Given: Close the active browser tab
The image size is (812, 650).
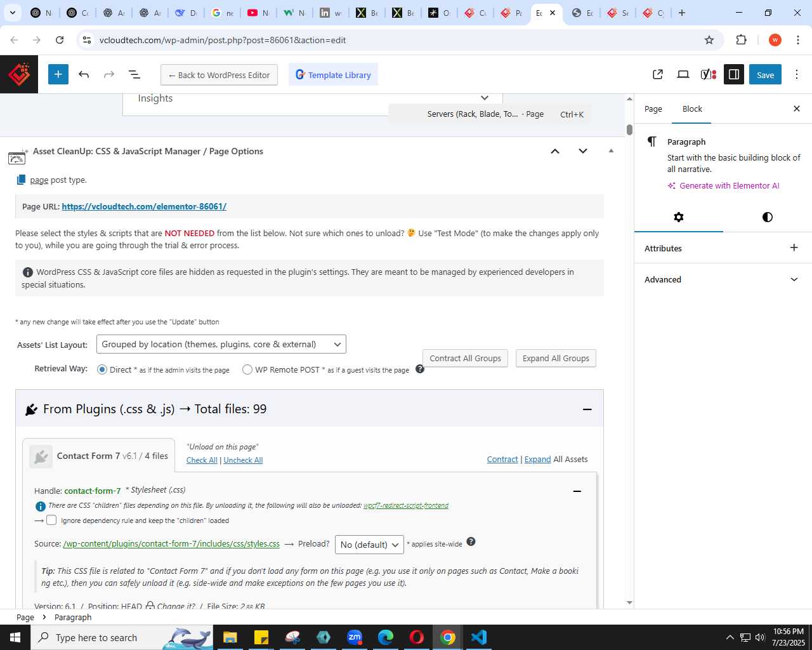Looking at the screenshot, I should point(553,13).
